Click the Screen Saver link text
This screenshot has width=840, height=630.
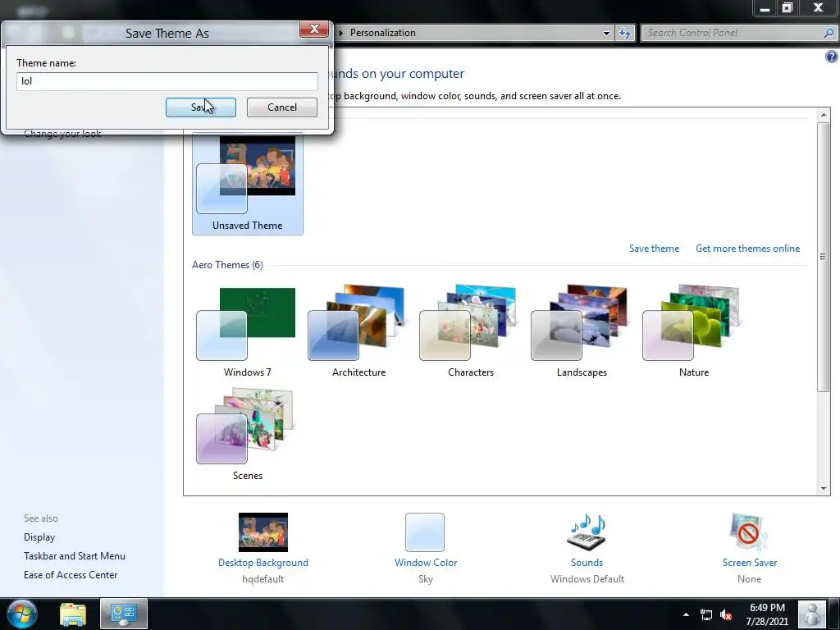750,563
